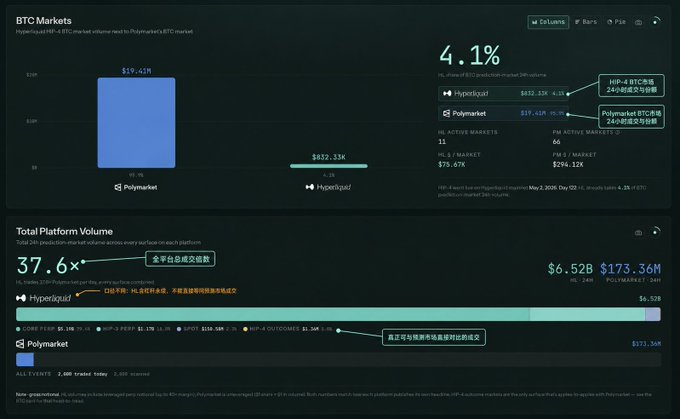
Task: Switch BTC Markets chart to Pie view
Action: pos(616,22)
